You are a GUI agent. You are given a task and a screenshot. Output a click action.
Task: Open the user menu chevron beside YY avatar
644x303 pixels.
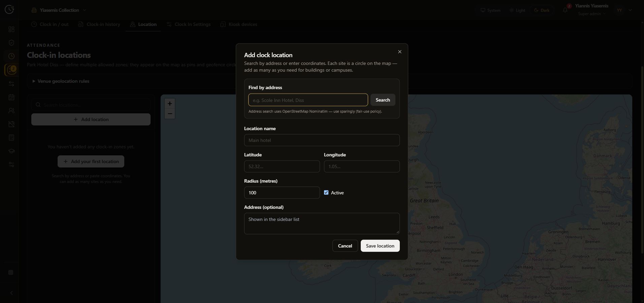click(x=630, y=10)
